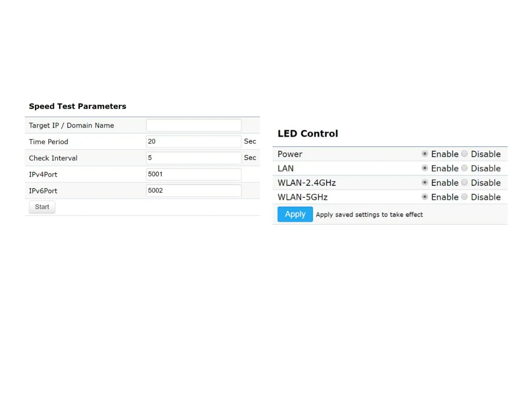This screenshot has width=532, height=411.
Task: Click the IPv4Port input field
Action: point(193,174)
